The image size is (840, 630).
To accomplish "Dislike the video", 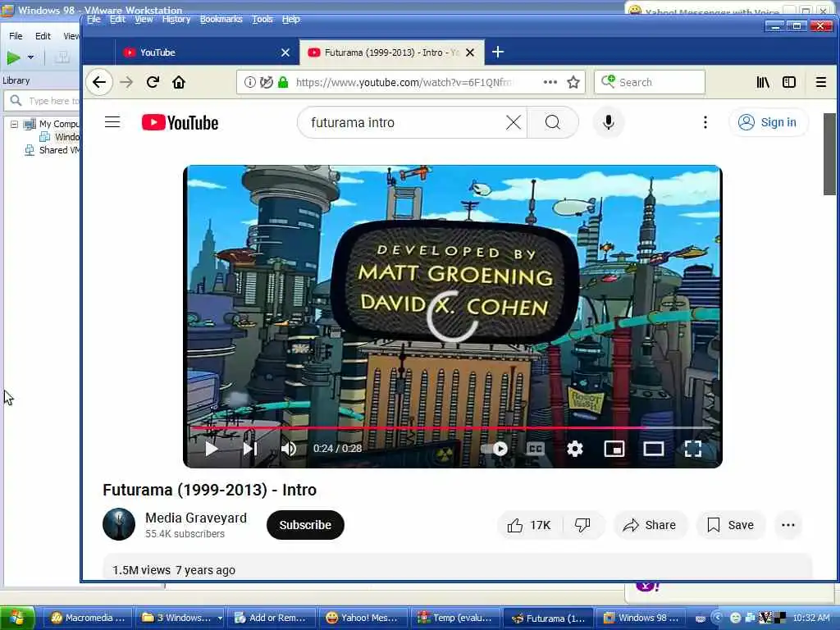I will pyautogui.click(x=583, y=525).
